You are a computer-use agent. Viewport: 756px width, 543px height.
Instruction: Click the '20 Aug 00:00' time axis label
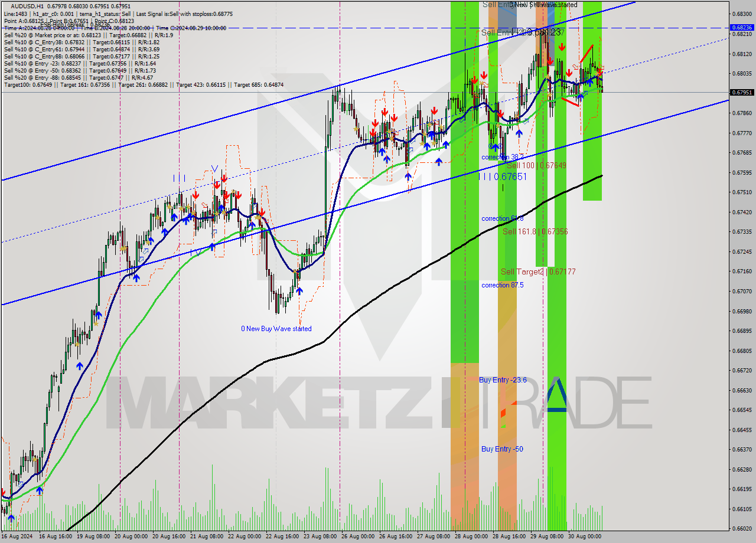pos(131,537)
